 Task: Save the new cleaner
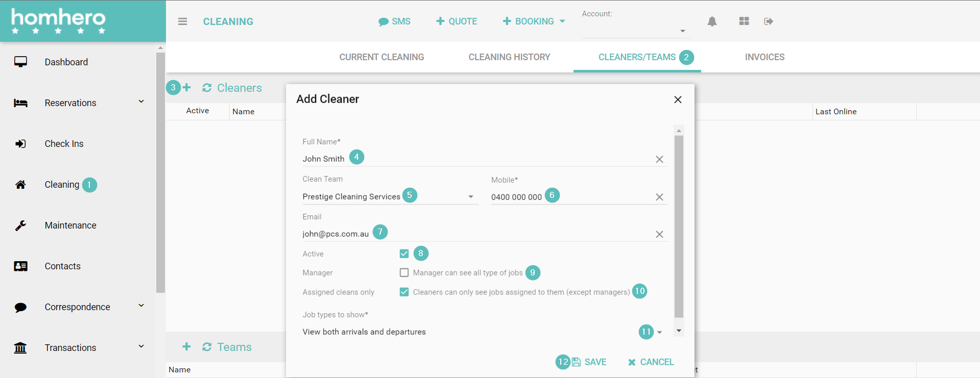pos(590,362)
